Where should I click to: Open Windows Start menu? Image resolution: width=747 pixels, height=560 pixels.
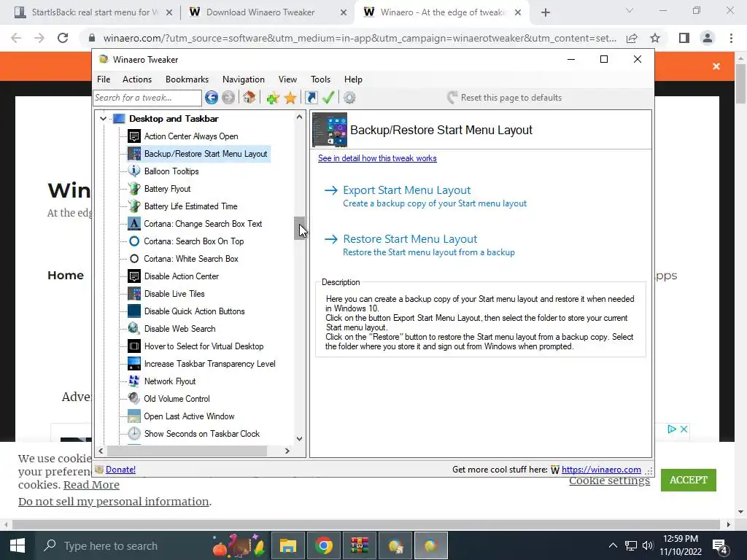(x=18, y=545)
